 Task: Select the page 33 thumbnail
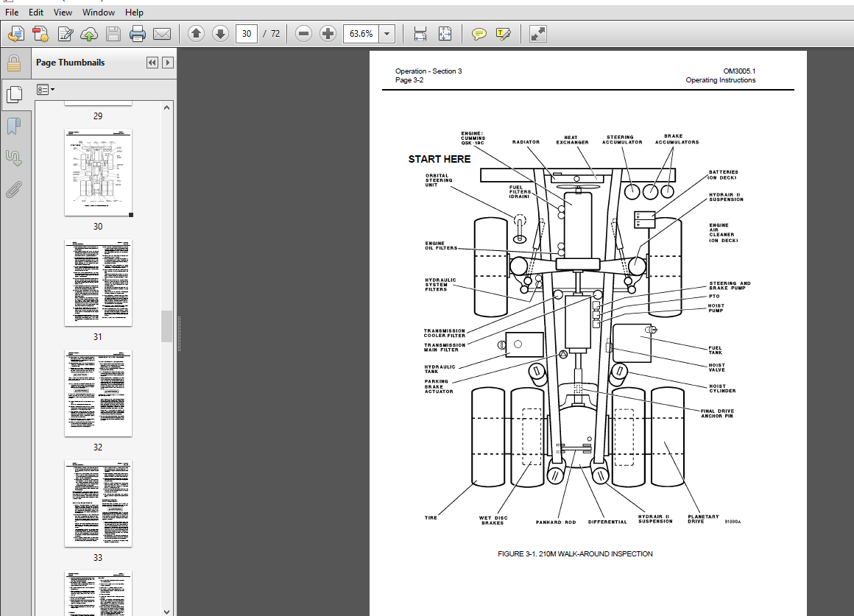[98, 504]
